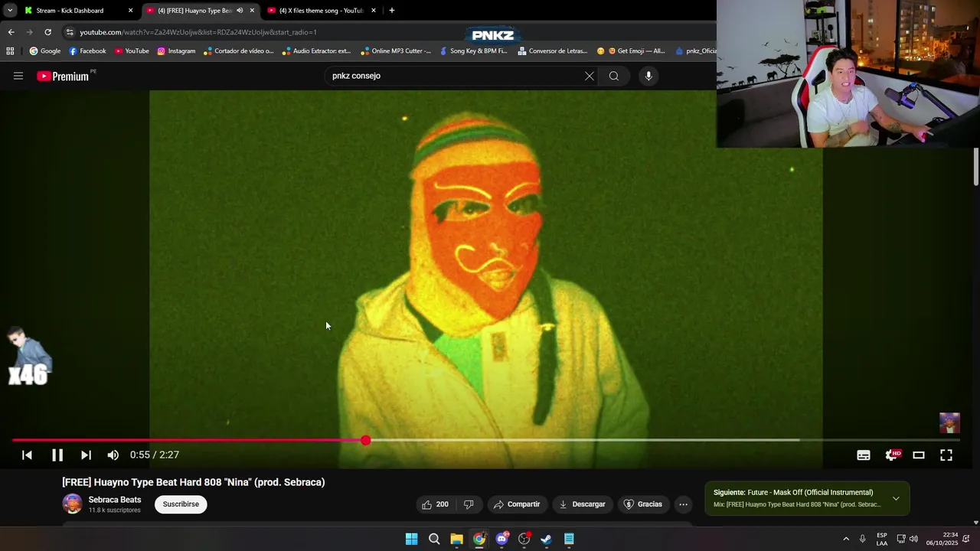This screenshot has width=980, height=551.
Task: Open Discord from the taskbar
Action: 501,539
